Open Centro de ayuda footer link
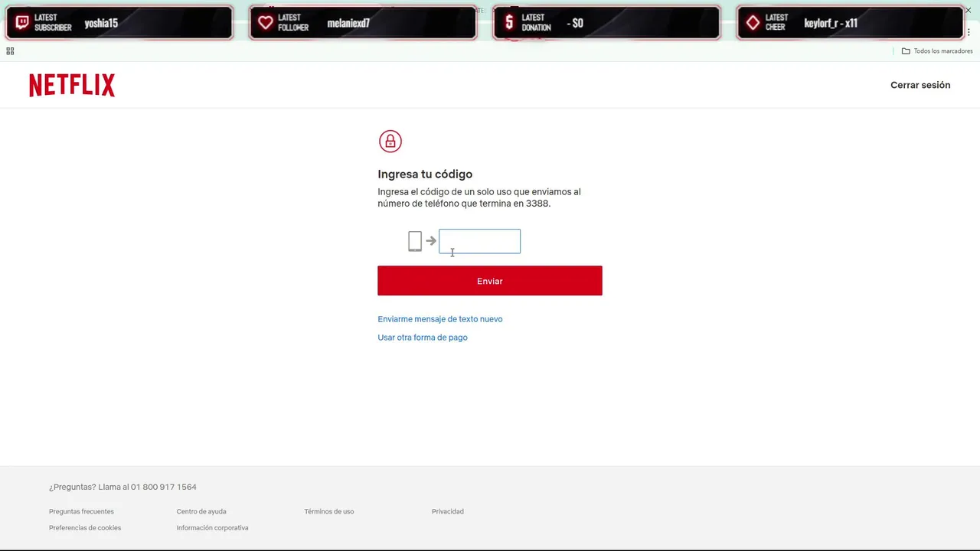This screenshot has width=980, height=551. [201, 511]
